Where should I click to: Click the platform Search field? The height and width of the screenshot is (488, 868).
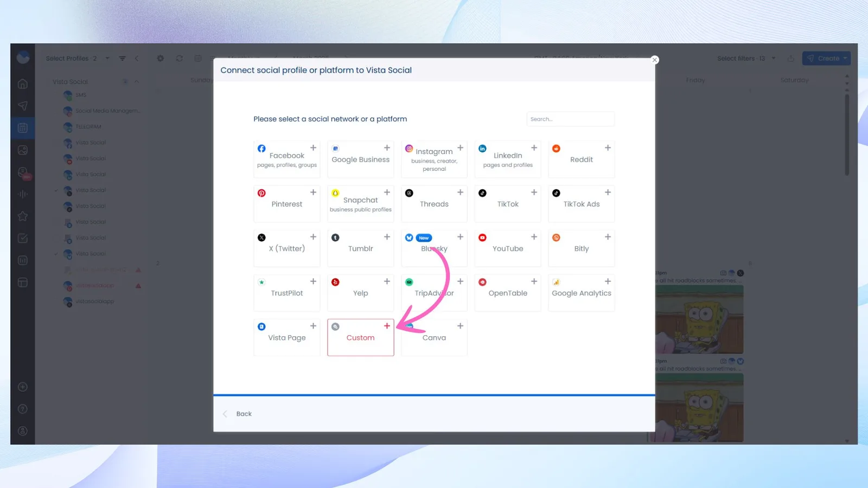570,119
